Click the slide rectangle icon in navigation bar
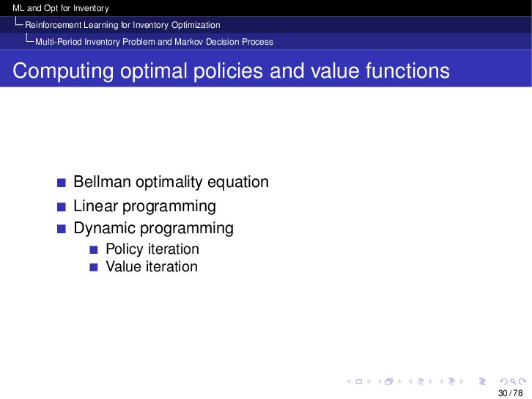Viewport: 532px width, 399px height. pos(358,381)
